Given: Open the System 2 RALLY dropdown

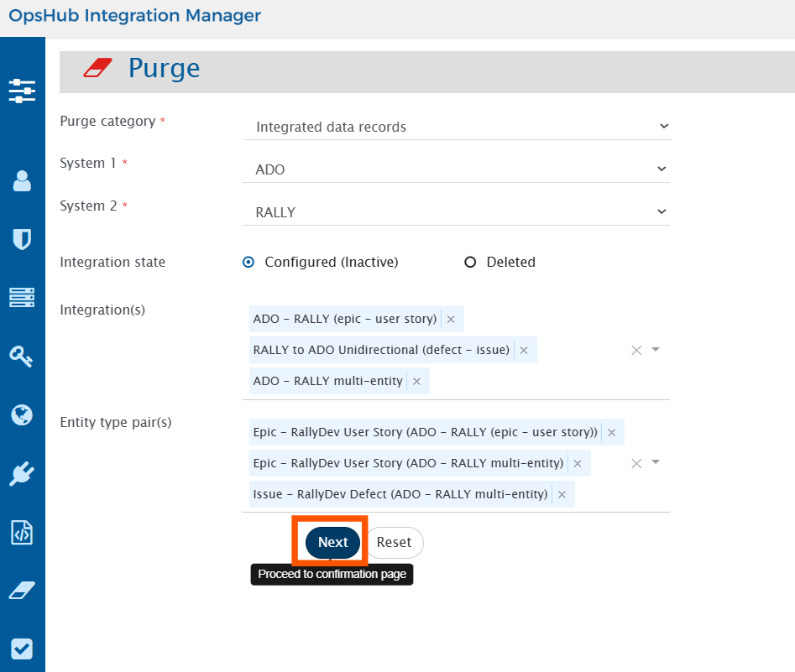Looking at the screenshot, I should point(662,212).
